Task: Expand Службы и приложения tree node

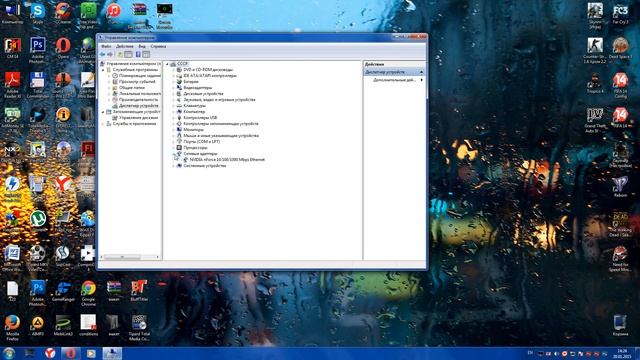Action: point(103,124)
